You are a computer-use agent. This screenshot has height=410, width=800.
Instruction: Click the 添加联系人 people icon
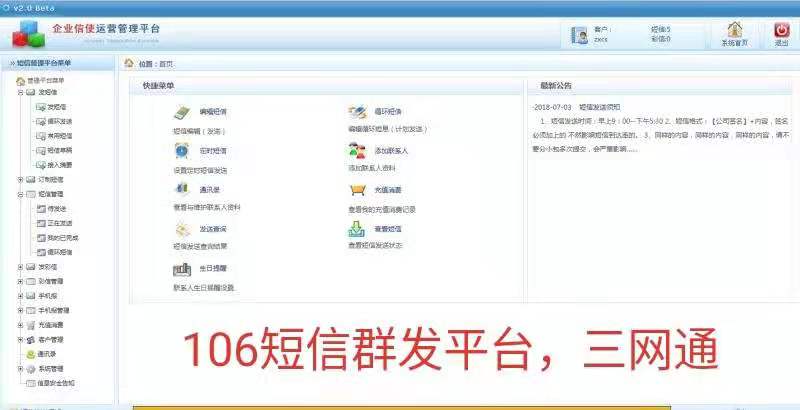click(357, 151)
